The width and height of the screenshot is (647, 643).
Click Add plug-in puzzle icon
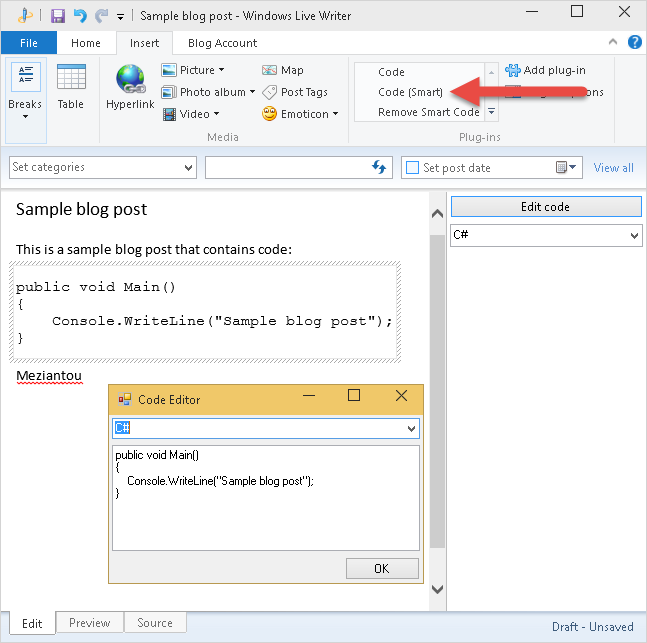click(512, 70)
